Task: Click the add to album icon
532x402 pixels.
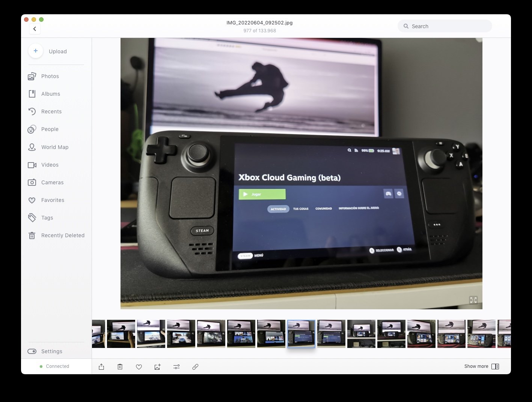Action: coord(158,367)
